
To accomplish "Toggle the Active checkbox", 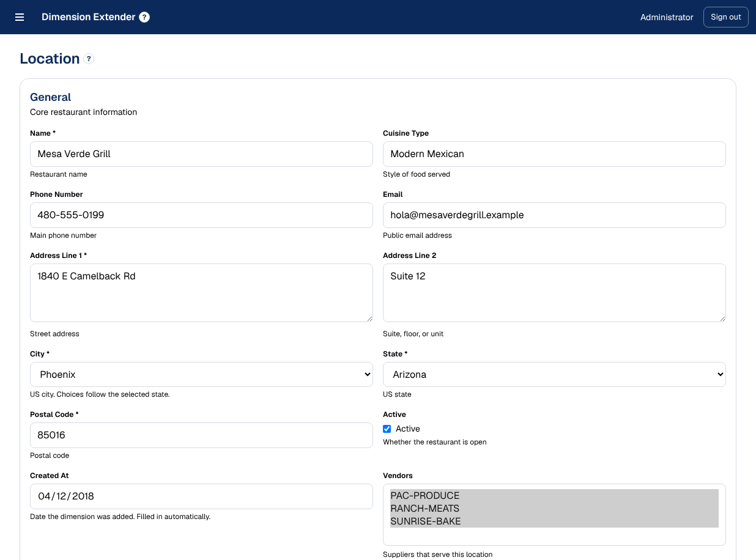I will 387,429.
